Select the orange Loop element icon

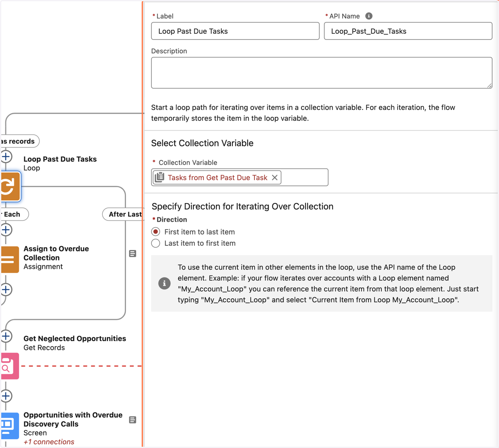coord(10,186)
